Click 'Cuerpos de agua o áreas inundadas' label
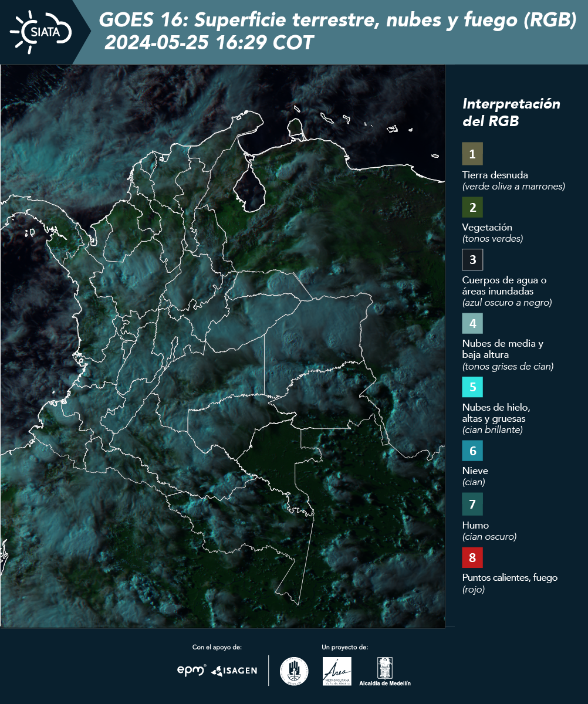 [504, 285]
